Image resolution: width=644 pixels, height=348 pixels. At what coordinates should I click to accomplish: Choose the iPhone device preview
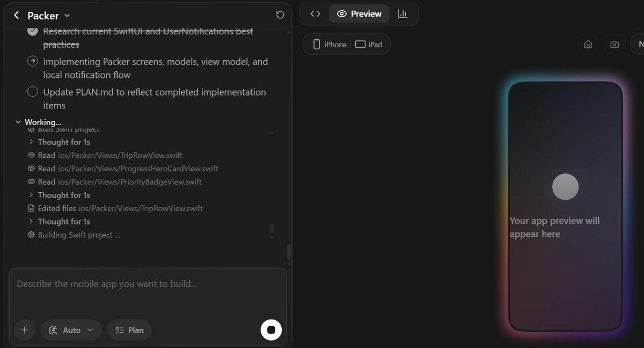tap(330, 45)
